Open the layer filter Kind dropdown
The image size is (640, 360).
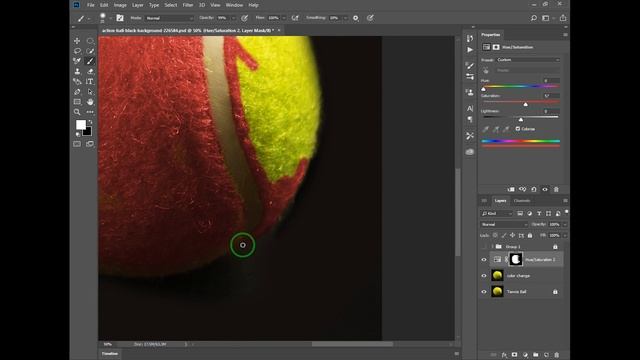[496, 213]
